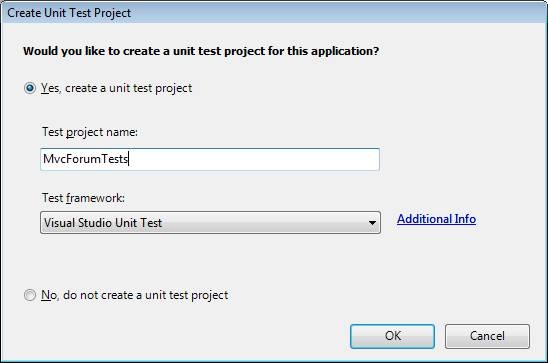Image resolution: width=548 pixels, height=363 pixels.
Task: Select the Yes, create unit test radio button
Action: pyautogui.click(x=30, y=88)
